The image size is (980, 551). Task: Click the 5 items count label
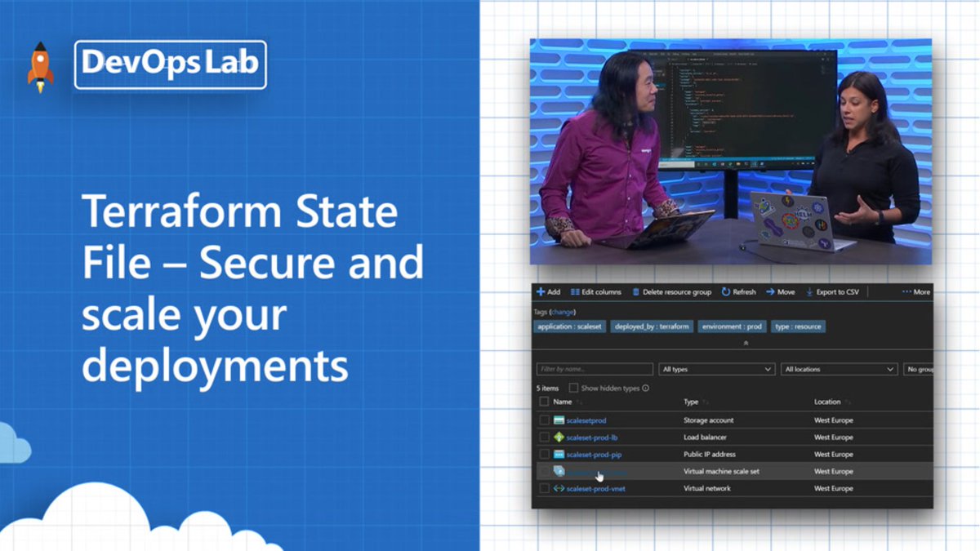coord(547,389)
